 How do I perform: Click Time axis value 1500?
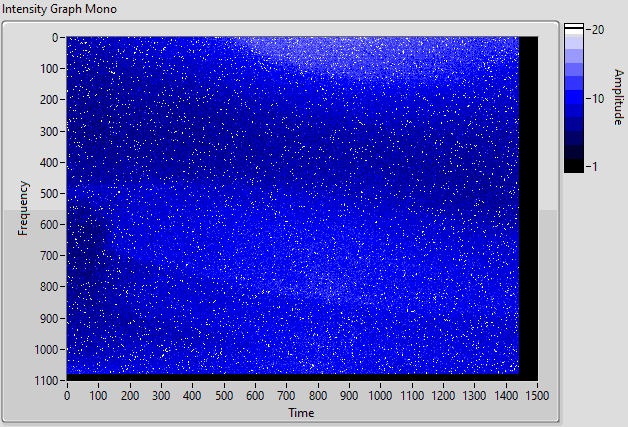pyautogui.click(x=537, y=396)
